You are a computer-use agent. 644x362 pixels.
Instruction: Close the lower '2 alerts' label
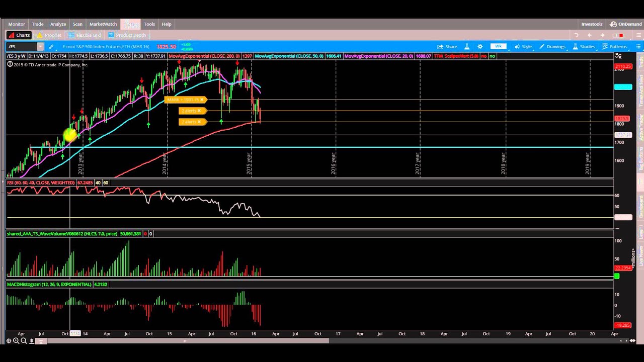(199, 122)
